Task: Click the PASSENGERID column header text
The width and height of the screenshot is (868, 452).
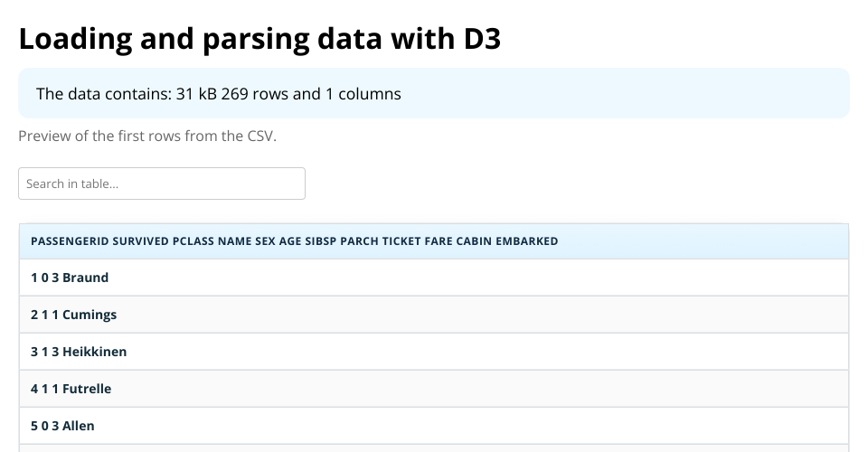Action: 70,241
